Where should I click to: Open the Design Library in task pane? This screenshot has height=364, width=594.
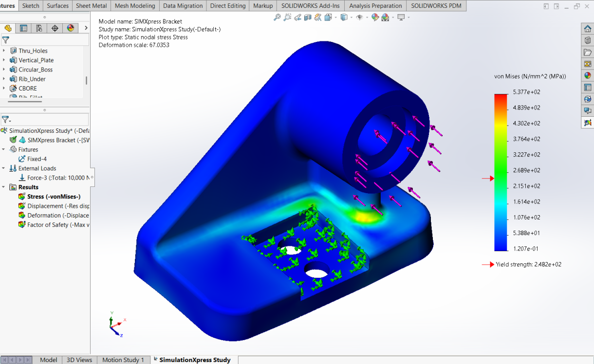588,40
